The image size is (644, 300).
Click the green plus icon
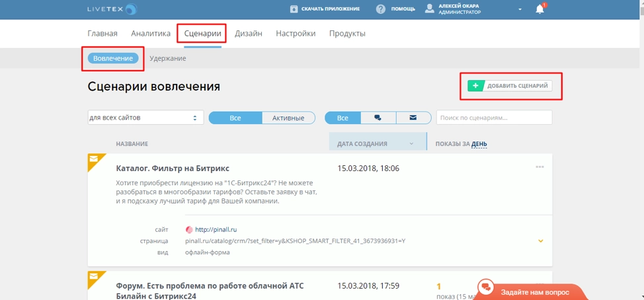(475, 86)
